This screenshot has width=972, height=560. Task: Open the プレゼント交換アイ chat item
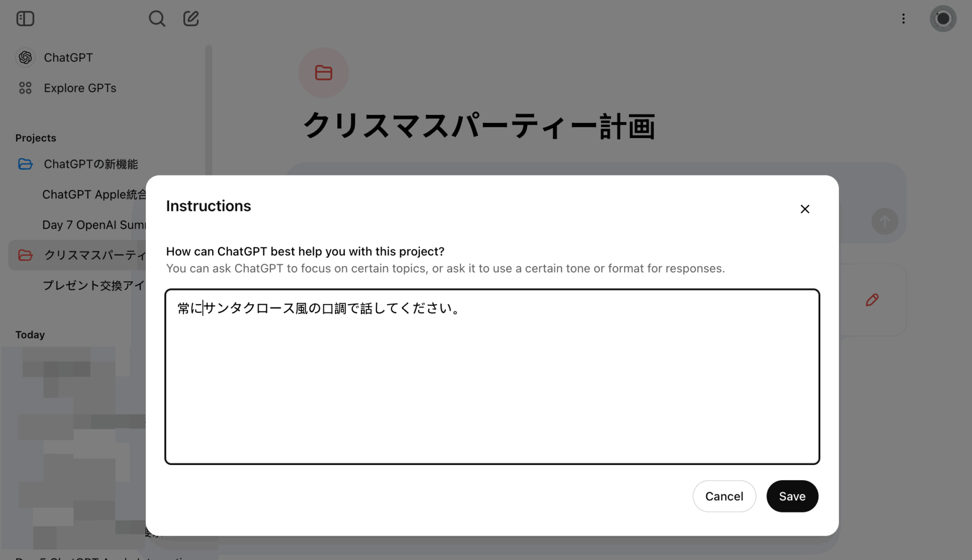pyautogui.click(x=94, y=285)
